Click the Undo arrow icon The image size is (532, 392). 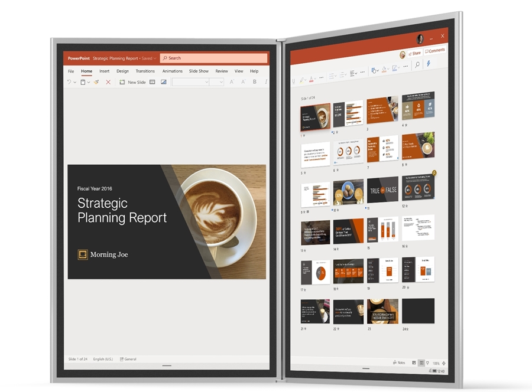coord(69,82)
